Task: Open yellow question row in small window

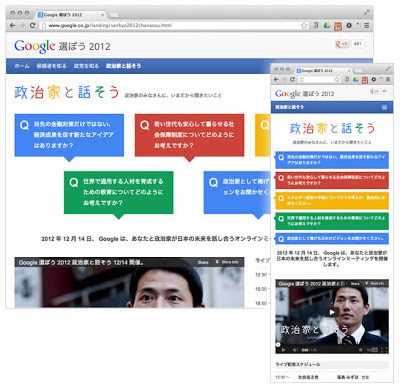Action: point(332,201)
